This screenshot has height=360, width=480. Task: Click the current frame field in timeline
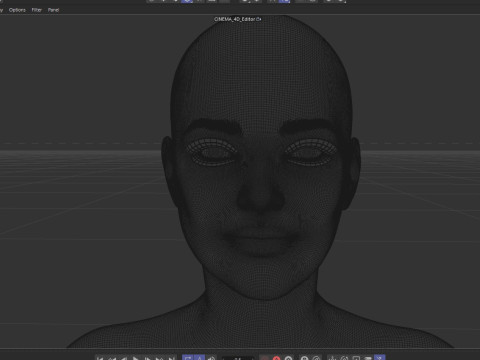pos(238,358)
